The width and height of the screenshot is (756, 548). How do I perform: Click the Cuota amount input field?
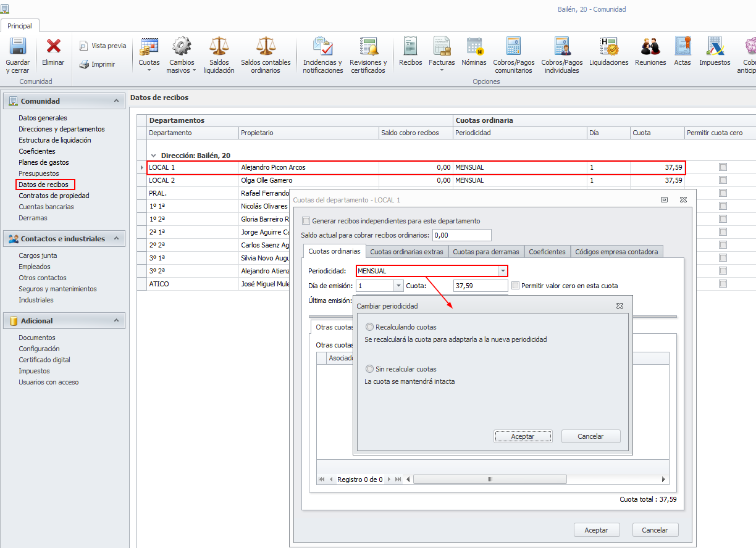(480, 286)
